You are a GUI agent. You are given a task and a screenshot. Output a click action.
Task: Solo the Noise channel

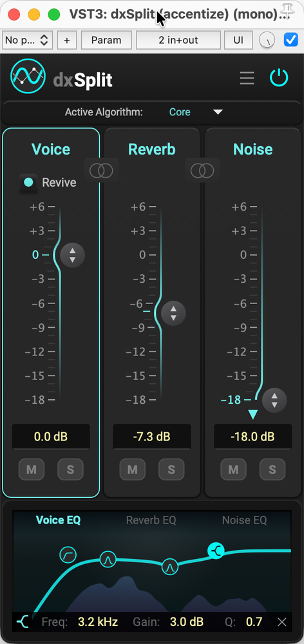coord(272,470)
